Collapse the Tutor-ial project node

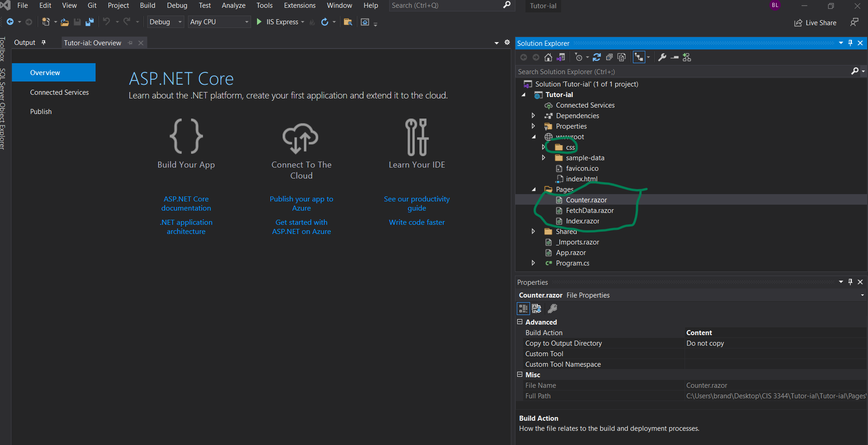tap(524, 94)
